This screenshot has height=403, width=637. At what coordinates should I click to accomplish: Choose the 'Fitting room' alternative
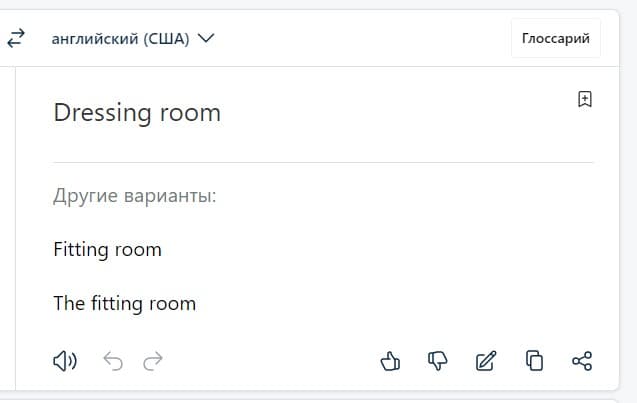click(108, 249)
